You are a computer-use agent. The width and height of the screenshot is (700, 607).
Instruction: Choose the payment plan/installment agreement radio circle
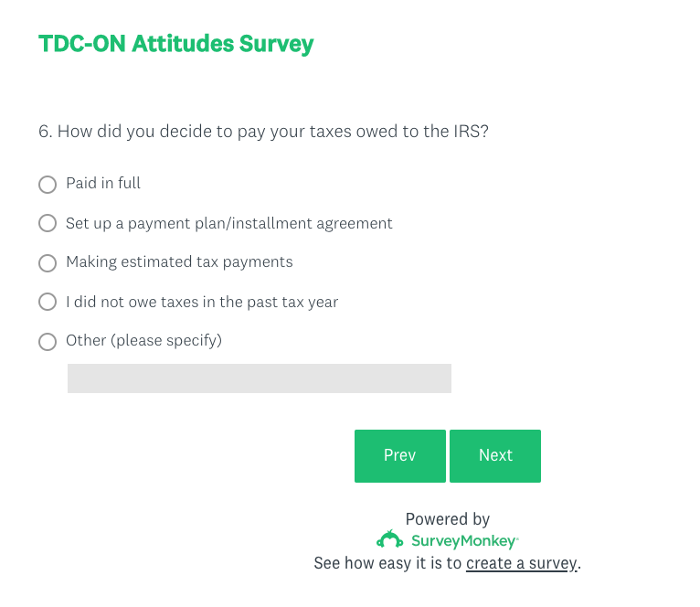coord(48,224)
